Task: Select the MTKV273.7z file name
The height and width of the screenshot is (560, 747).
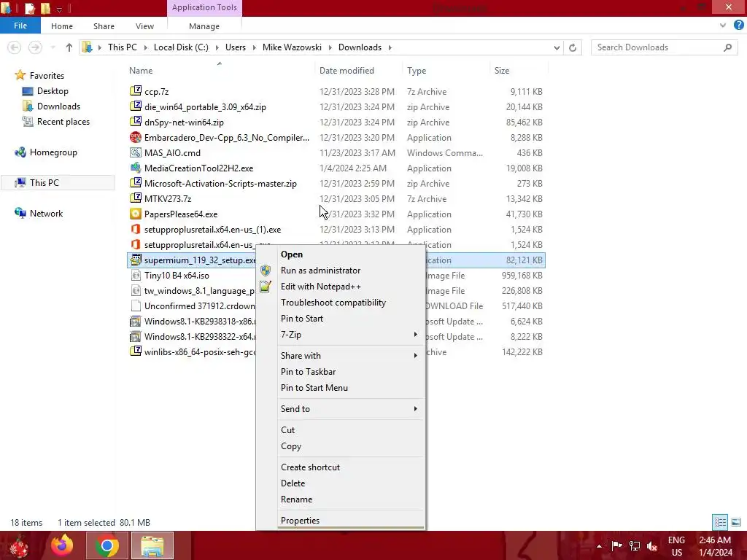Action: pyautogui.click(x=168, y=198)
